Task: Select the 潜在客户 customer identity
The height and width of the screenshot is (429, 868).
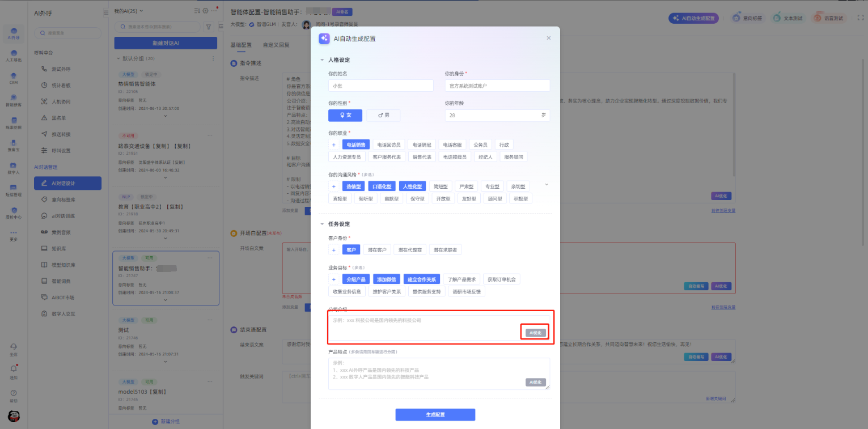Action: [377, 250]
